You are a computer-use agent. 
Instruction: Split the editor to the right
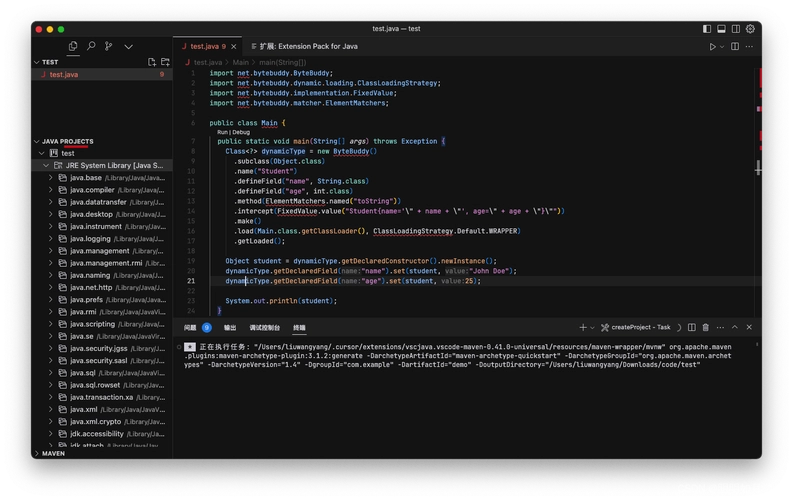click(x=735, y=46)
